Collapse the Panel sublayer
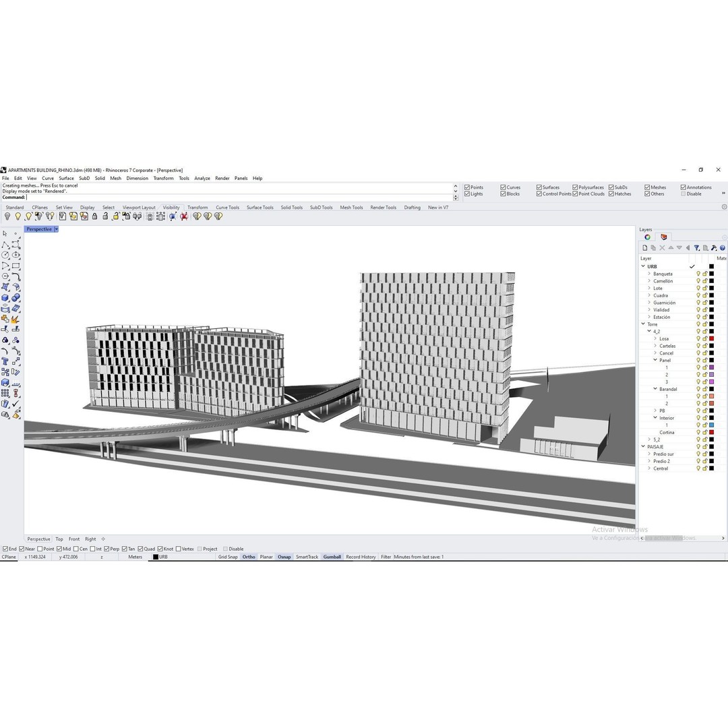This screenshot has height=728, width=728. coord(655,360)
